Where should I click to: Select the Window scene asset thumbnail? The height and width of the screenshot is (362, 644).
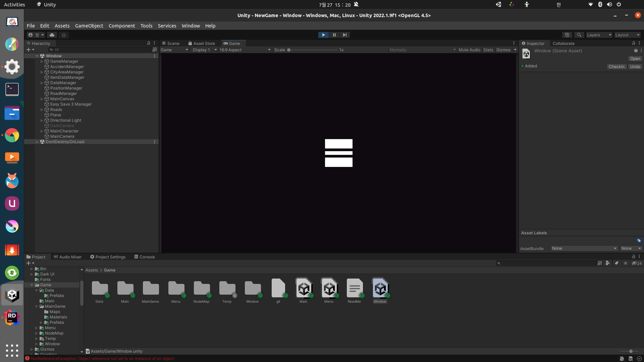tap(380, 289)
